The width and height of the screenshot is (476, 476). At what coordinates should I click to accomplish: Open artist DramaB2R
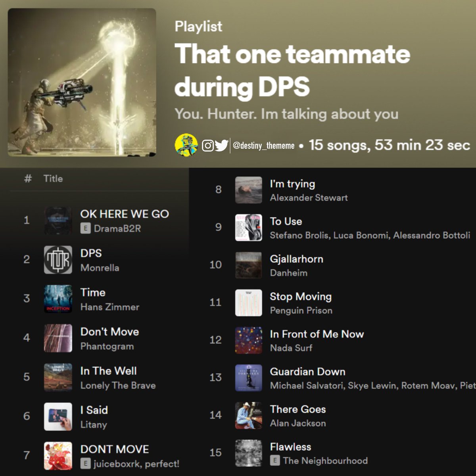click(117, 228)
